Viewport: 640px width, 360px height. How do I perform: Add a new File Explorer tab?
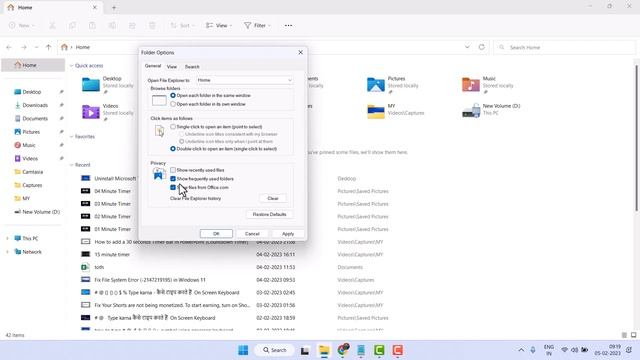pos(114,7)
